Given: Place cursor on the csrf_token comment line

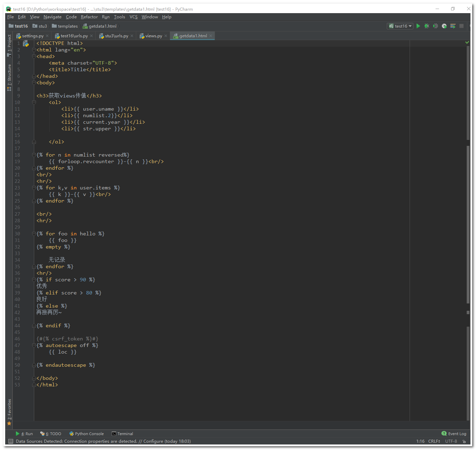Looking at the screenshot, I should pyautogui.click(x=67, y=339).
